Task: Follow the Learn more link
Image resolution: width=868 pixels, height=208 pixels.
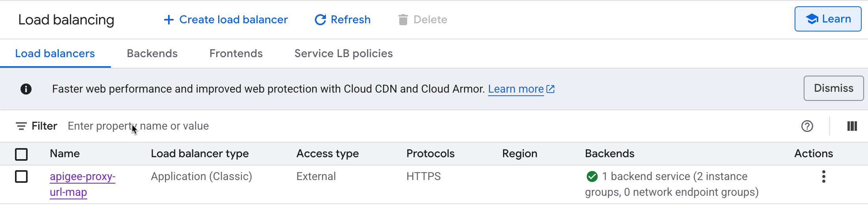Action: click(516, 89)
